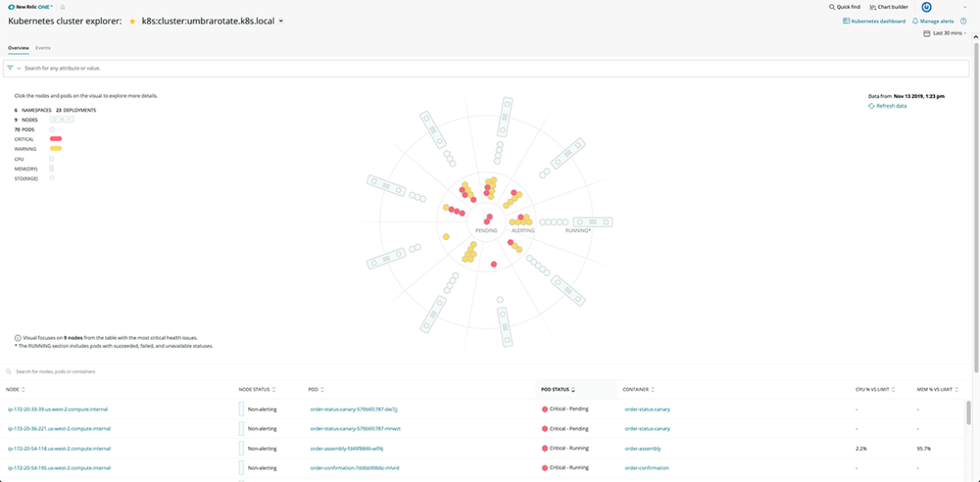
Task: Open node ip-172-20-33-39.us-west-2.compute.internal
Action: point(57,408)
